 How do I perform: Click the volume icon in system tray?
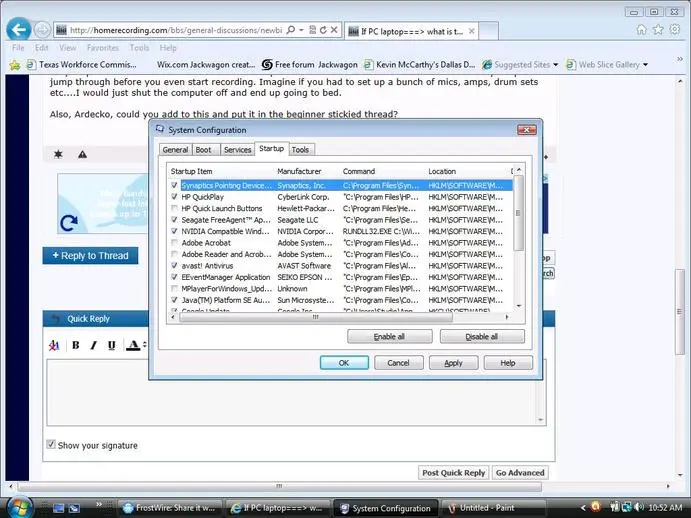coord(639,507)
